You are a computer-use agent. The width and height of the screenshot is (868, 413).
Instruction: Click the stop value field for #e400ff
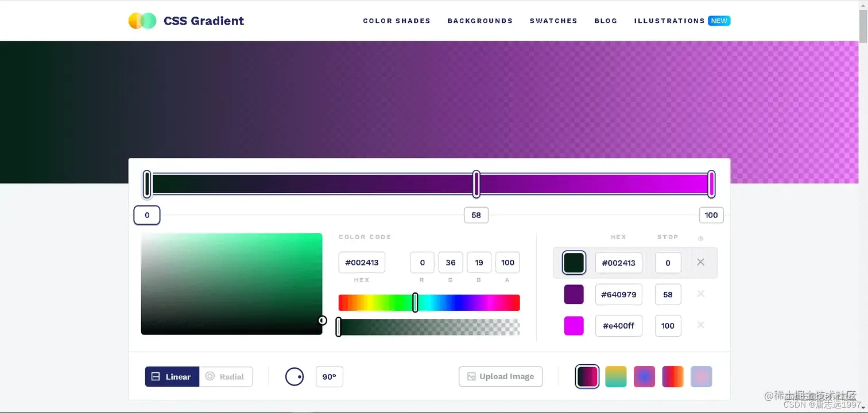click(668, 326)
